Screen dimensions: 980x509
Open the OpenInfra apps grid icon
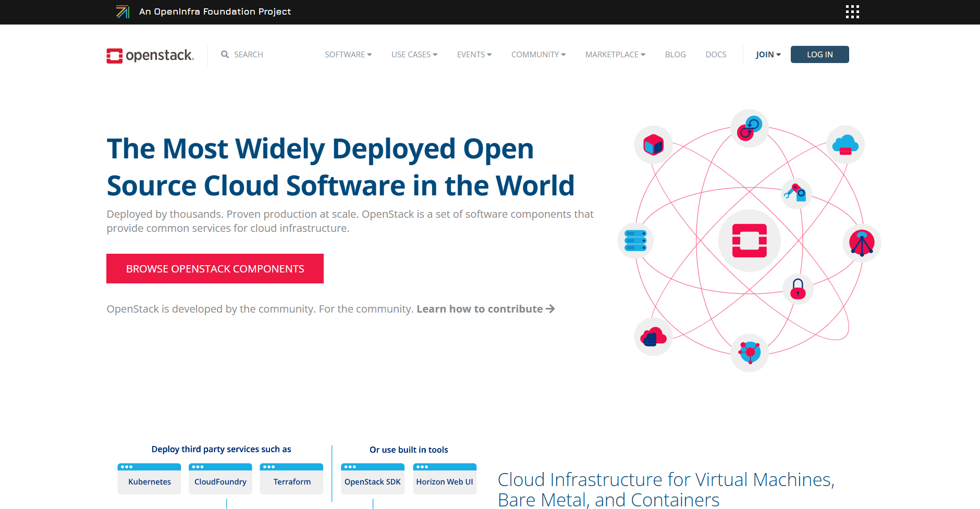852,12
